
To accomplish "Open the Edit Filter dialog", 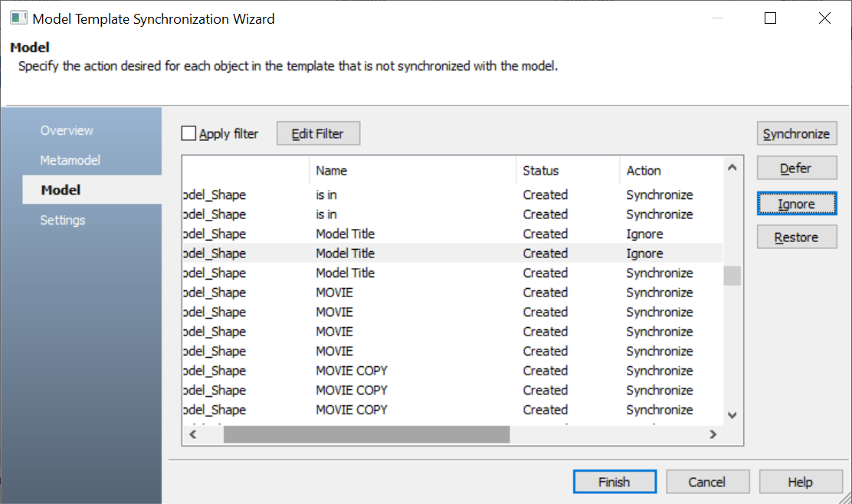I will 318,134.
